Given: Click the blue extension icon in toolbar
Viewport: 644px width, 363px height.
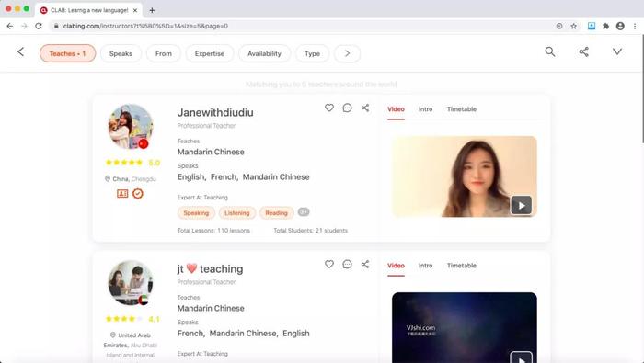Looking at the screenshot, I should click(592, 26).
